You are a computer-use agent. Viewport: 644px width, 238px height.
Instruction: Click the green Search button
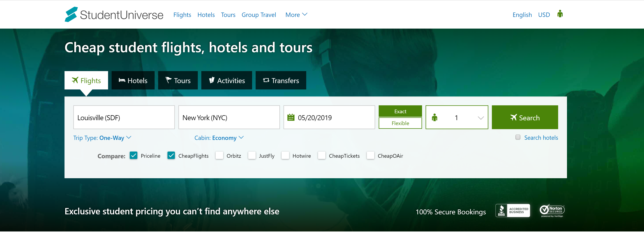[x=525, y=117]
